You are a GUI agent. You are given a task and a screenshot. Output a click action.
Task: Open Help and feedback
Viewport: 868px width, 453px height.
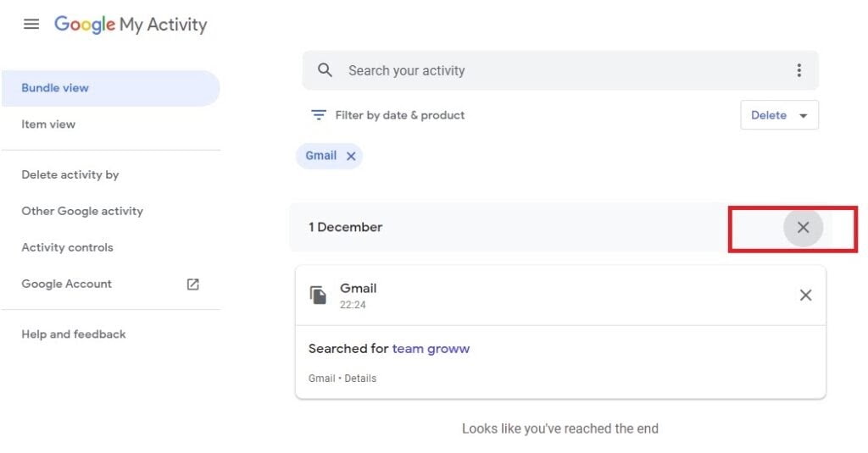(74, 334)
